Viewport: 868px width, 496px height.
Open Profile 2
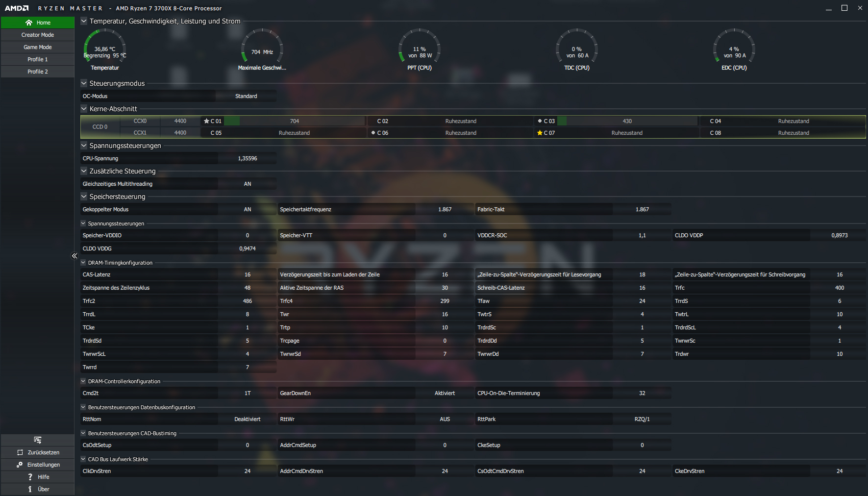pos(38,72)
